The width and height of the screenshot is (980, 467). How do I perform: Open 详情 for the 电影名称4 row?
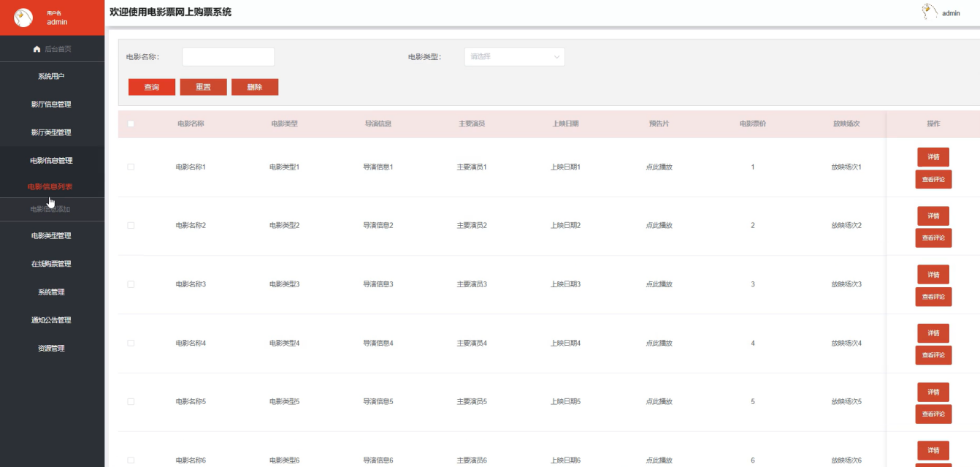[x=933, y=333]
